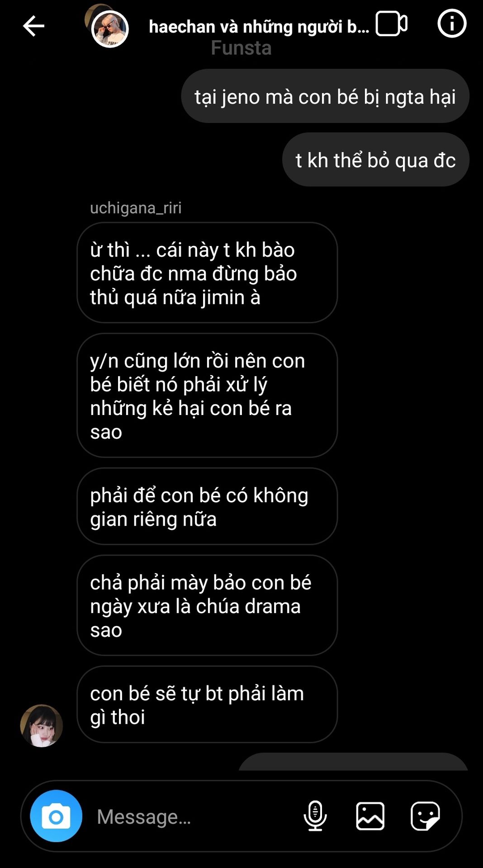Image resolution: width=483 pixels, height=868 pixels.
Task: Start a video call with the group
Action: click(391, 24)
